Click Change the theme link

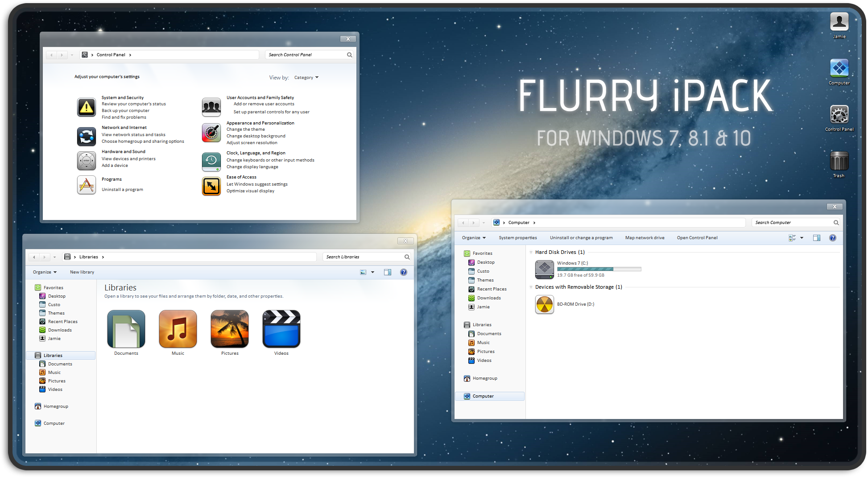[246, 129]
